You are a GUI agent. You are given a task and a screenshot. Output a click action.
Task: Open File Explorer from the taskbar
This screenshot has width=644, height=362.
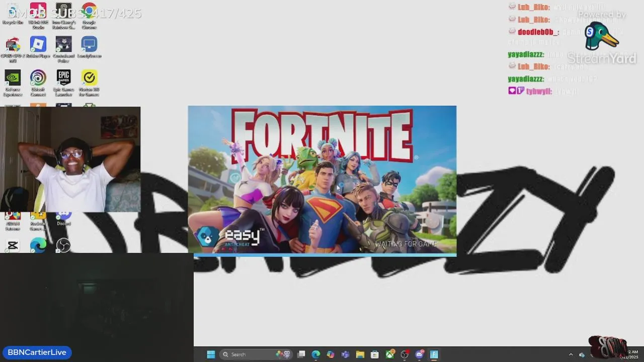360,354
